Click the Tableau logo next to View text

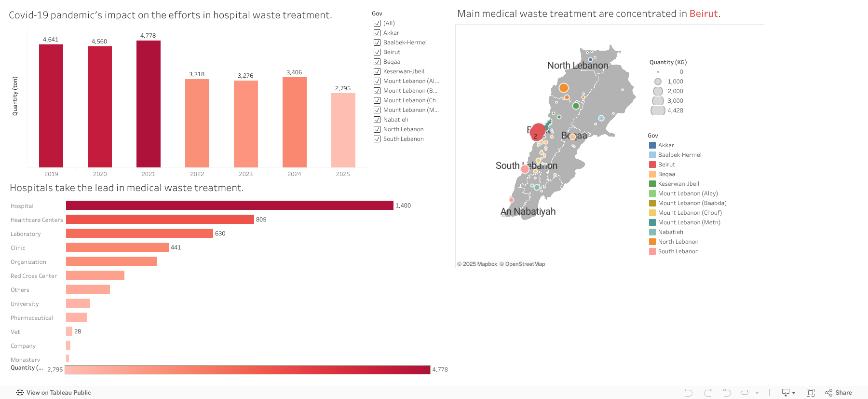pyautogui.click(x=20, y=392)
